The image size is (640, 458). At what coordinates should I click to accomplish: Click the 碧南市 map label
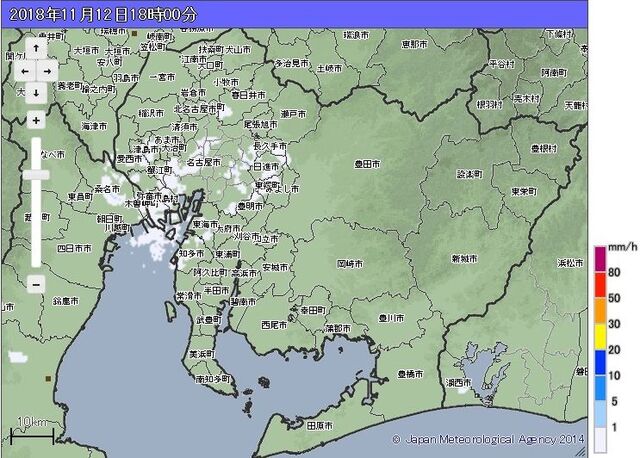coord(243,302)
